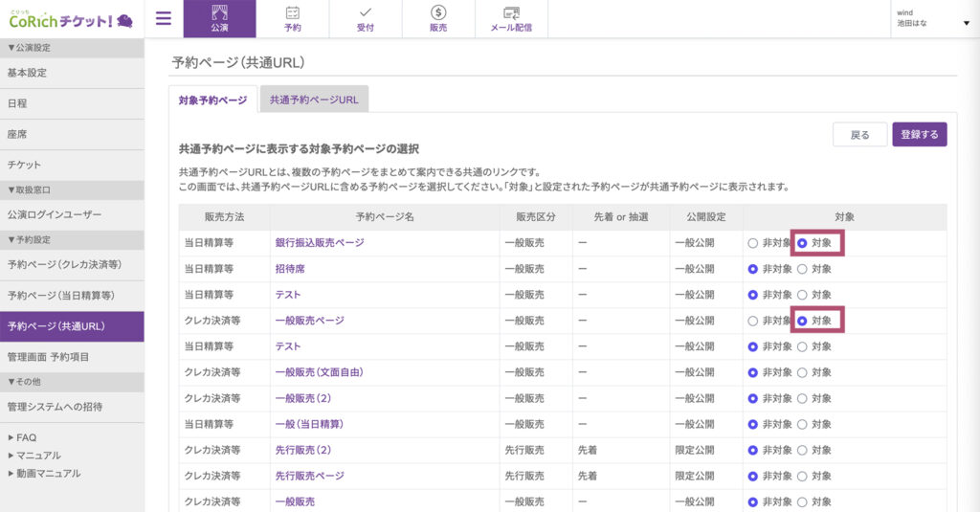The width and height of the screenshot is (980, 512).
Task: Set 一般販売ページ to 非対象
Action: point(753,321)
